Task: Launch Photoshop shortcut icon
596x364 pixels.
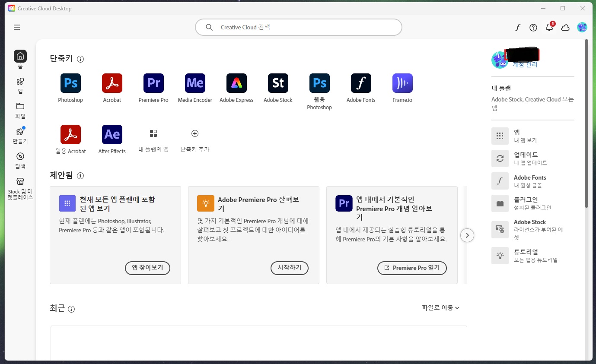Action: tap(70, 83)
